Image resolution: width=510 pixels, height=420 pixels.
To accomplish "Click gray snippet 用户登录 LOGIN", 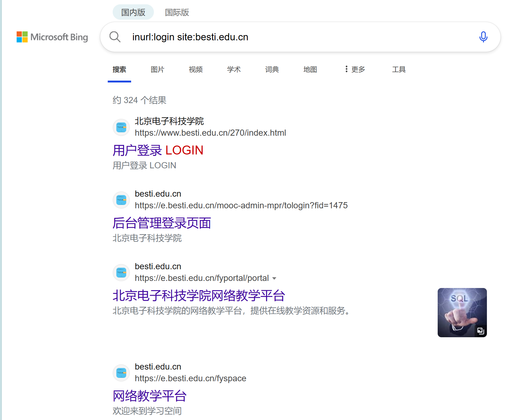I will point(144,166).
